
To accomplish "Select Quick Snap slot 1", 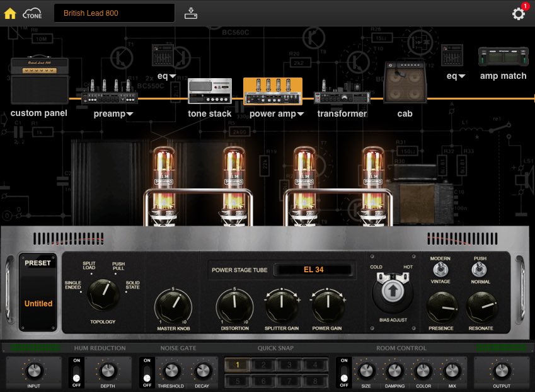I will tap(238, 365).
